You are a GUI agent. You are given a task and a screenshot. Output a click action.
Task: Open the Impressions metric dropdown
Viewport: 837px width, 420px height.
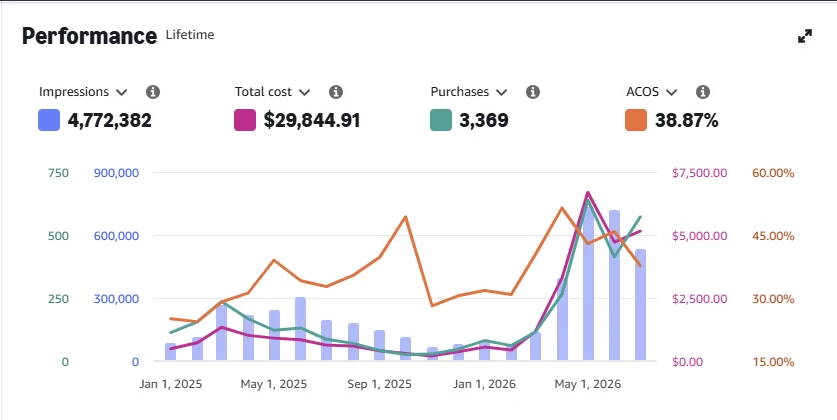pyautogui.click(x=83, y=92)
